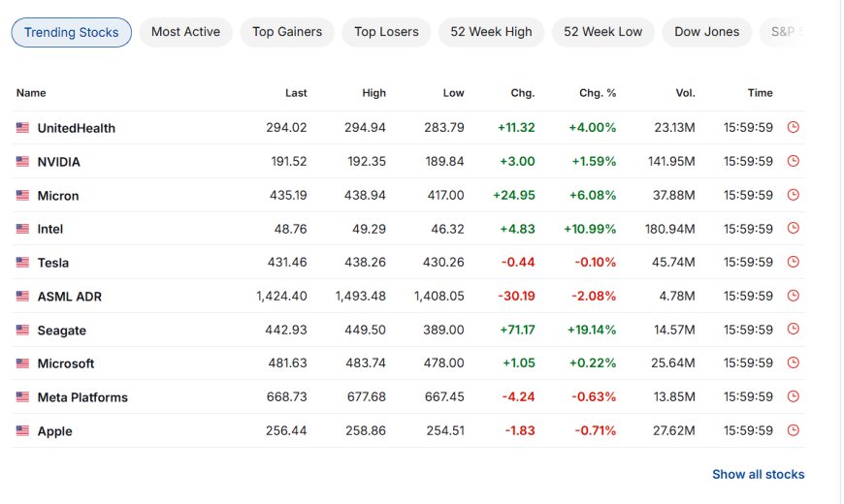This screenshot has height=504, width=844.
Task: Click the clock icon in ASML ADR row
Action: [x=794, y=296]
